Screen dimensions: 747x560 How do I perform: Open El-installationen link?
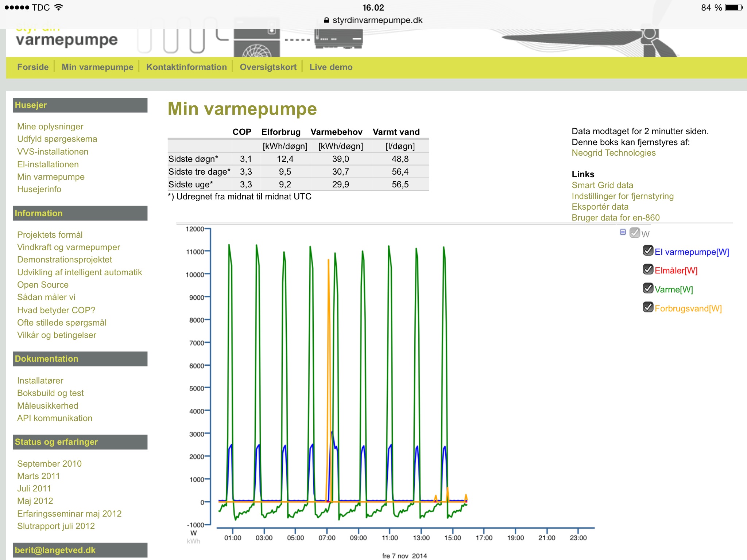[x=48, y=164]
